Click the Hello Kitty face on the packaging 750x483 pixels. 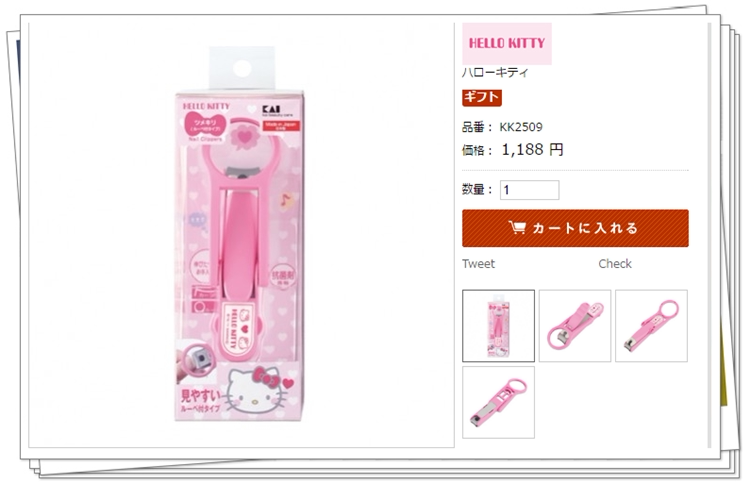(254, 390)
